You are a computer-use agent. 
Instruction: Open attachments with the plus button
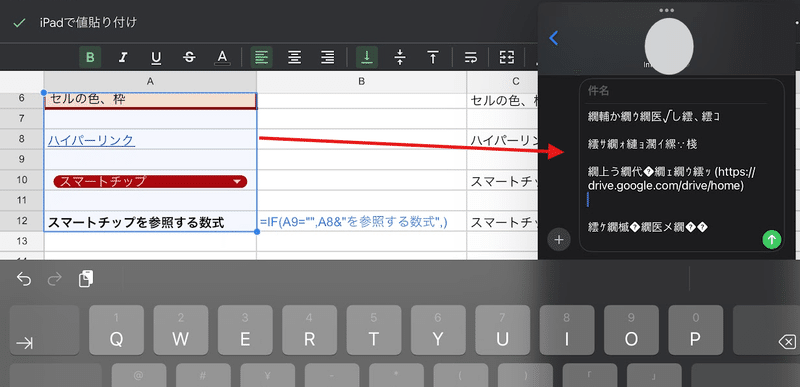pos(559,239)
